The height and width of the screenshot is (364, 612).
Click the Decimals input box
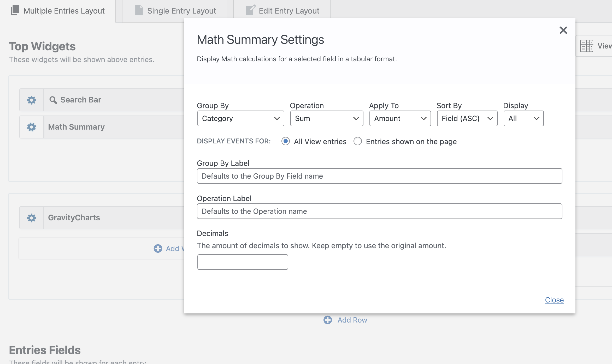pyautogui.click(x=243, y=262)
